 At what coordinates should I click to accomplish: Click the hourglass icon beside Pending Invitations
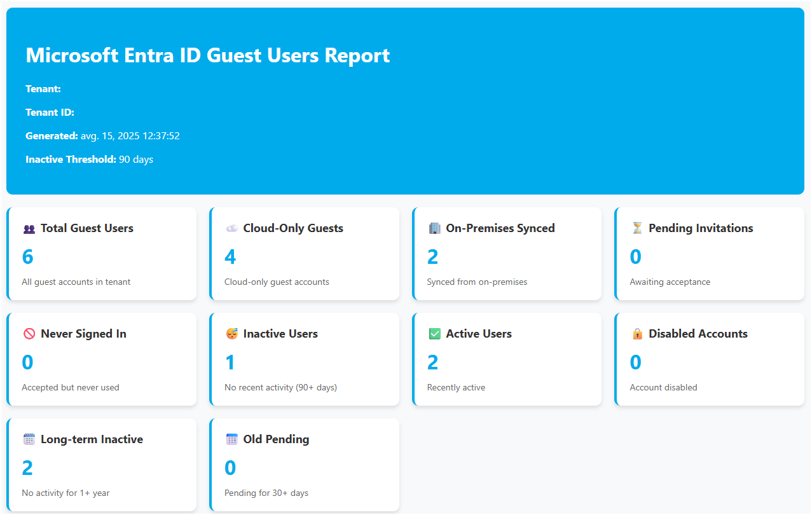tap(637, 228)
